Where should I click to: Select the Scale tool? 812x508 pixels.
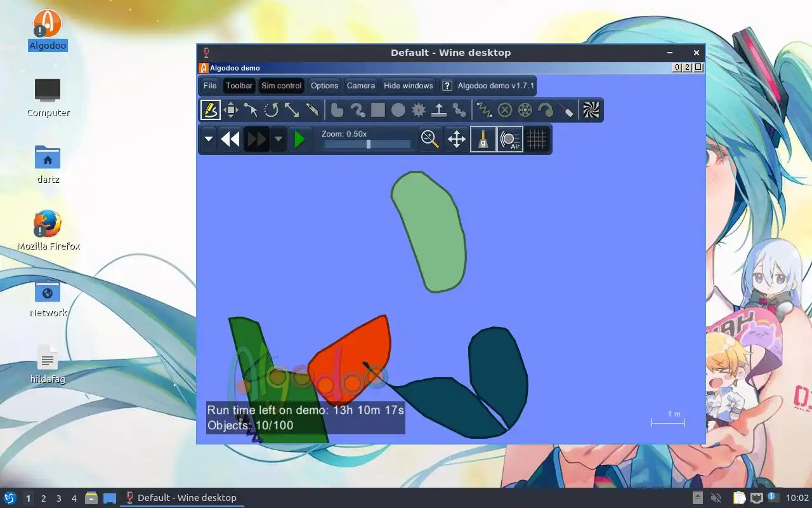[292, 110]
